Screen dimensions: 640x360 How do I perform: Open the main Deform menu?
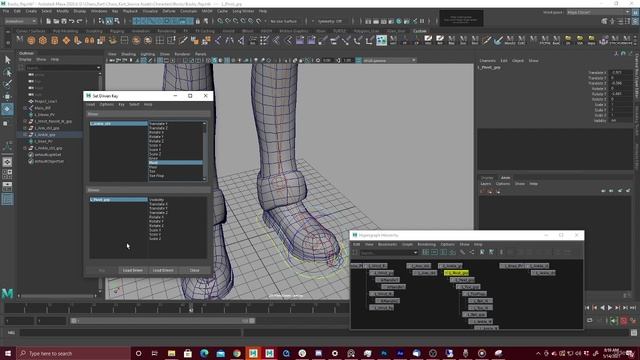coord(169,11)
